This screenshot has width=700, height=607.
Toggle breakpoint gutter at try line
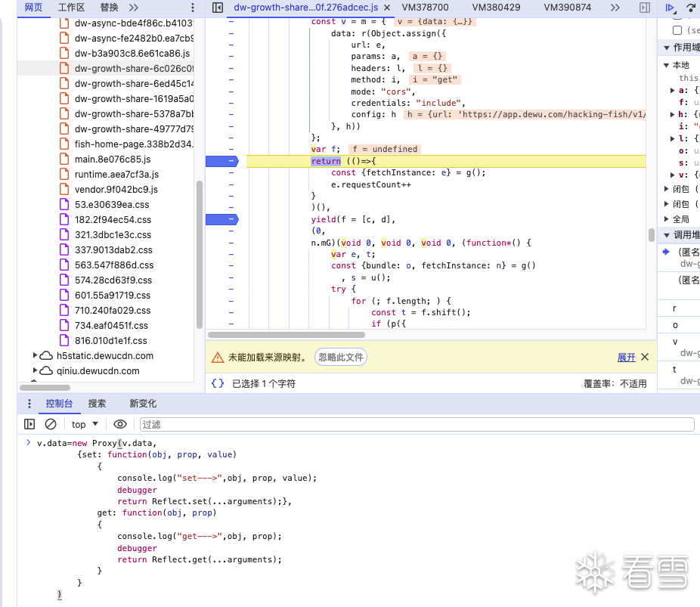tap(231, 289)
